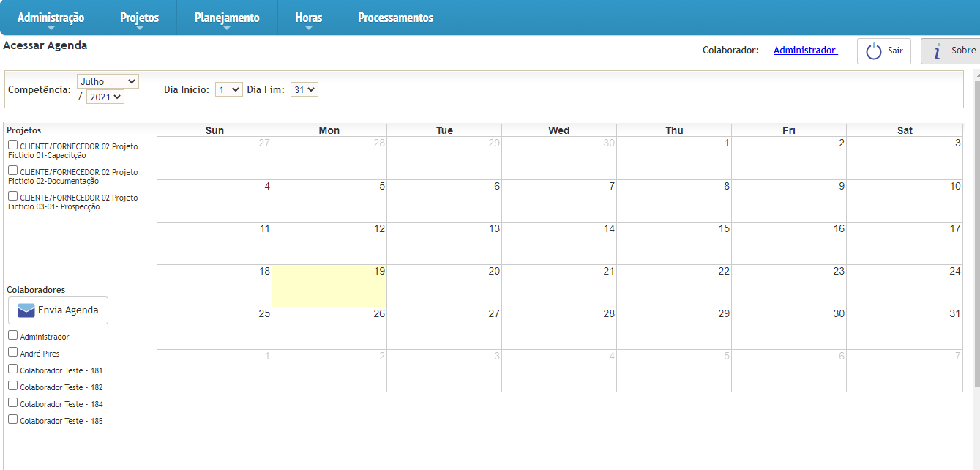Open the Horas menu
Image resolution: width=980 pixels, height=470 pixels.
pos(308,18)
